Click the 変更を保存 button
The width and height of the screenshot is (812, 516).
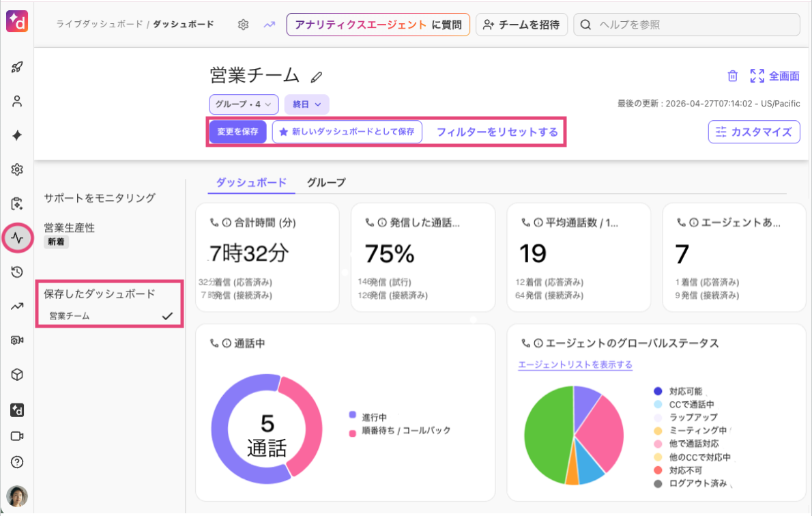[x=237, y=132]
